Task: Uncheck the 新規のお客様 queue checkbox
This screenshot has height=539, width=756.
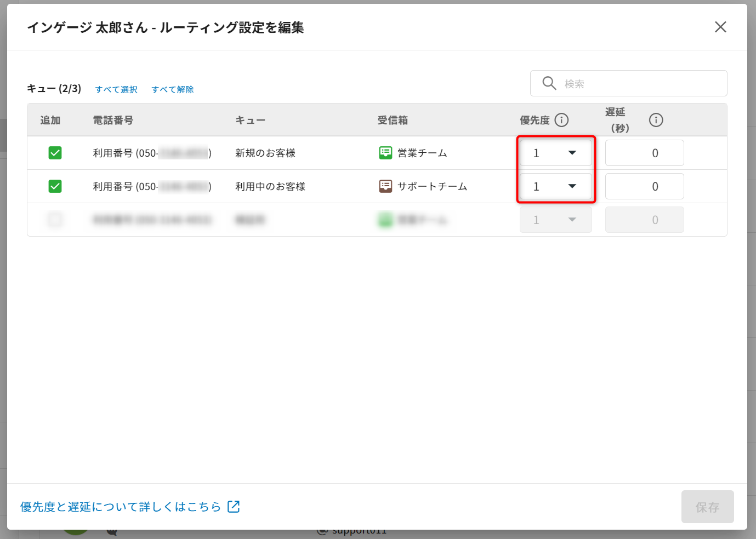Action: pyautogui.click(x=55, y=153)
